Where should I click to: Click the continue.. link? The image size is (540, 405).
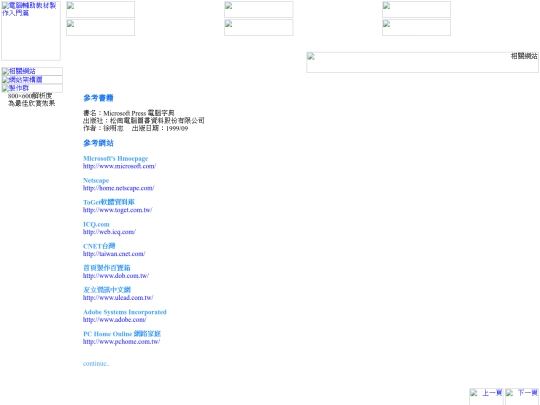click(x=96, y=364)
